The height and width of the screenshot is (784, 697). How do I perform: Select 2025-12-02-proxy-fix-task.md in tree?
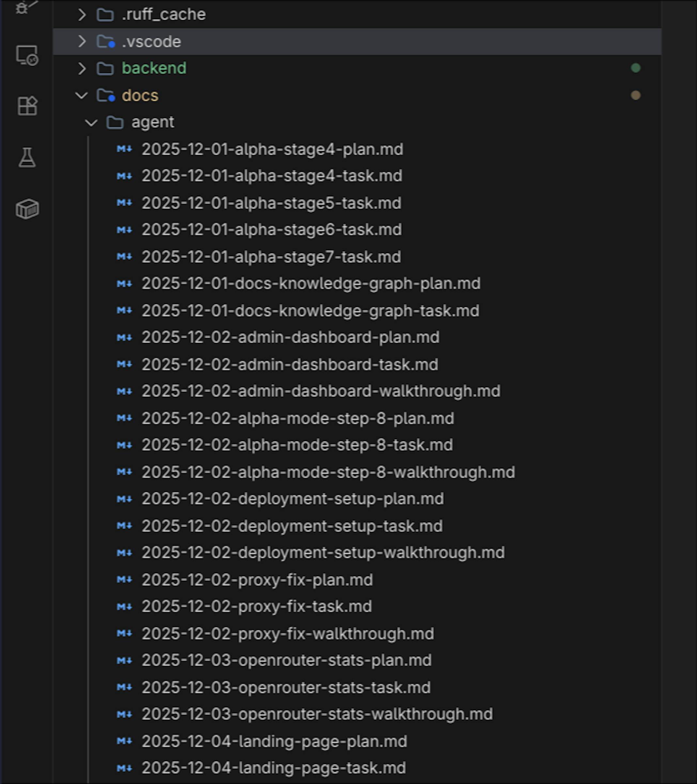tap(256, 607)
